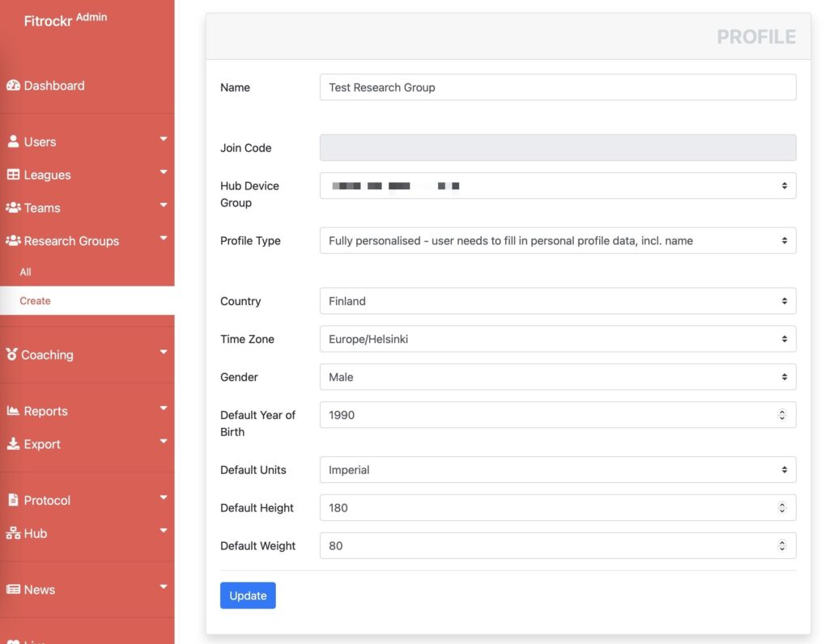Viewport: 829px width, 644px height.
Task: Click the Default Weight stepper arrows
Action: (x=782, y=545)
